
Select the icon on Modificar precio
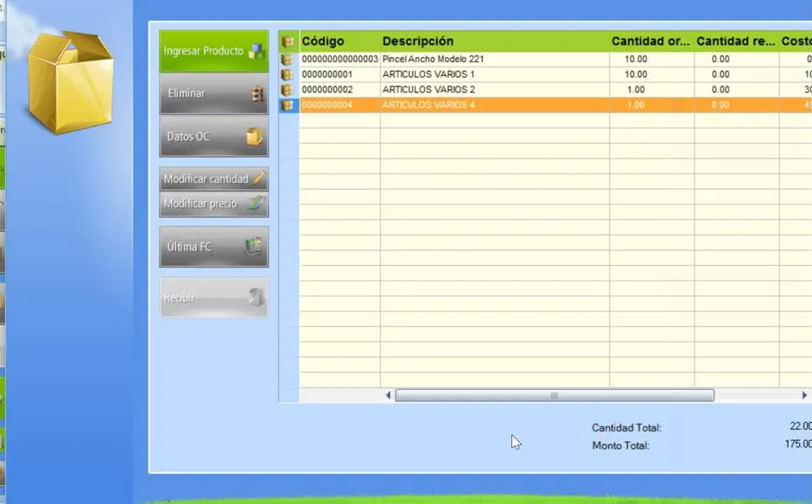coord(257,203)
